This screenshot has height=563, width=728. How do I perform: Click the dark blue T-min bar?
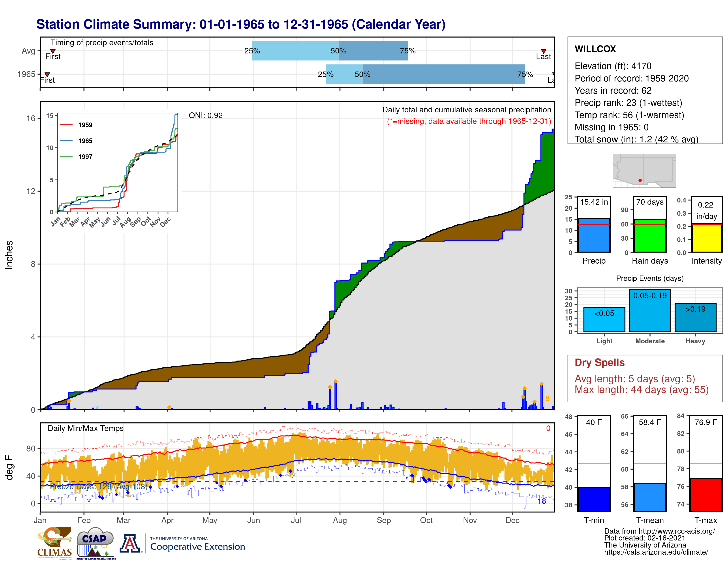(x=594, y=499)
